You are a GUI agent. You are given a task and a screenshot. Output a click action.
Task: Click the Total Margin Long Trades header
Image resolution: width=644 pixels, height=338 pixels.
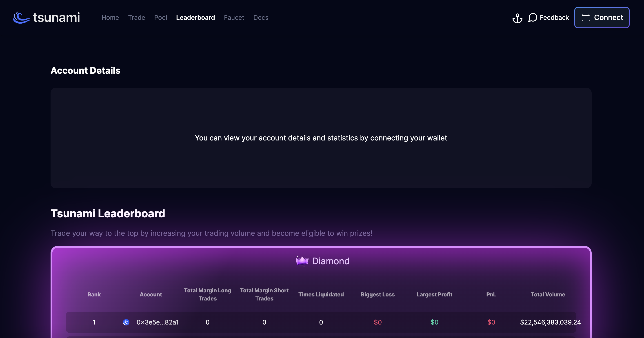click(x=207, y=294)
